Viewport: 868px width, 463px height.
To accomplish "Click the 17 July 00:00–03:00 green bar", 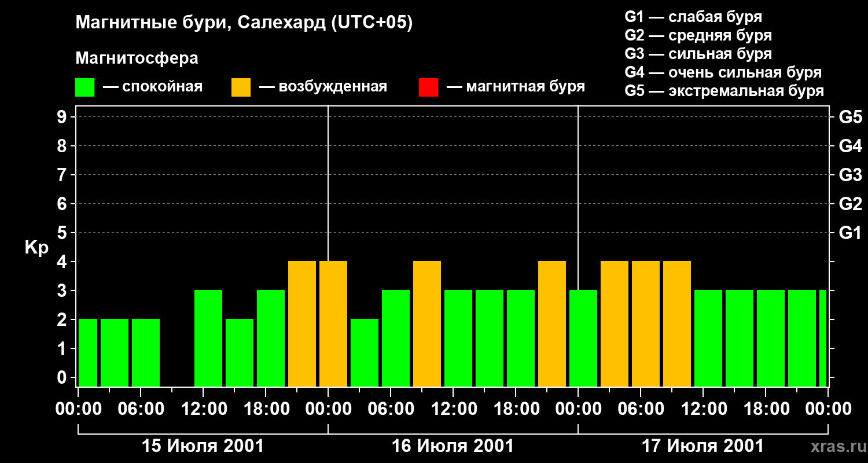I will 583,338.
